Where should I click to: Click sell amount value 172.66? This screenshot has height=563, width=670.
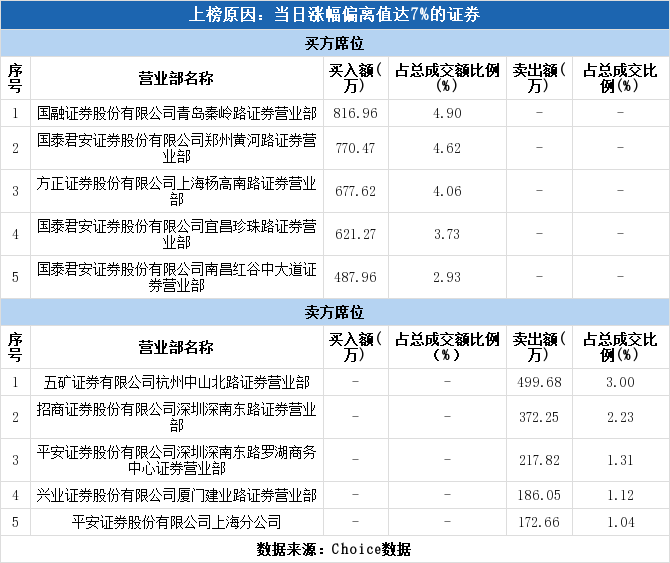[x=539, y=522]
